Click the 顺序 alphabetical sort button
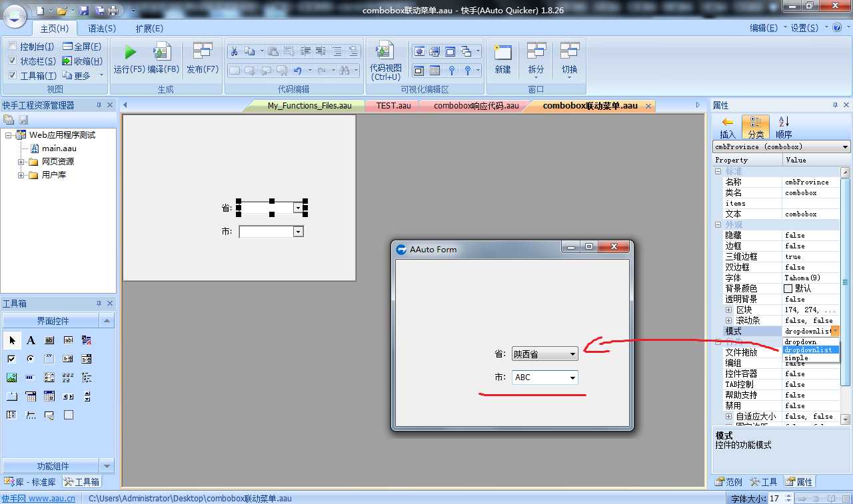The width and height of the screenshot is (853, 504). coord(784,127)
